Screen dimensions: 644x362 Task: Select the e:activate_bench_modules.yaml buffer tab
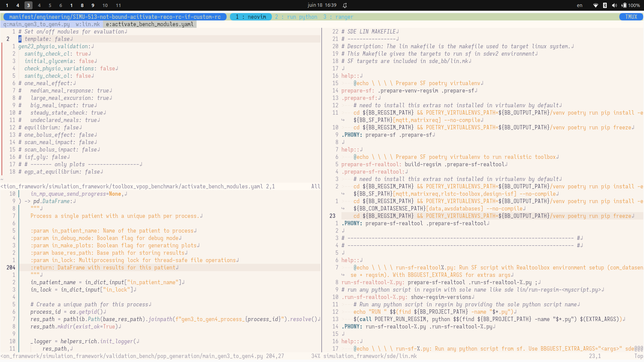(150, 24)
